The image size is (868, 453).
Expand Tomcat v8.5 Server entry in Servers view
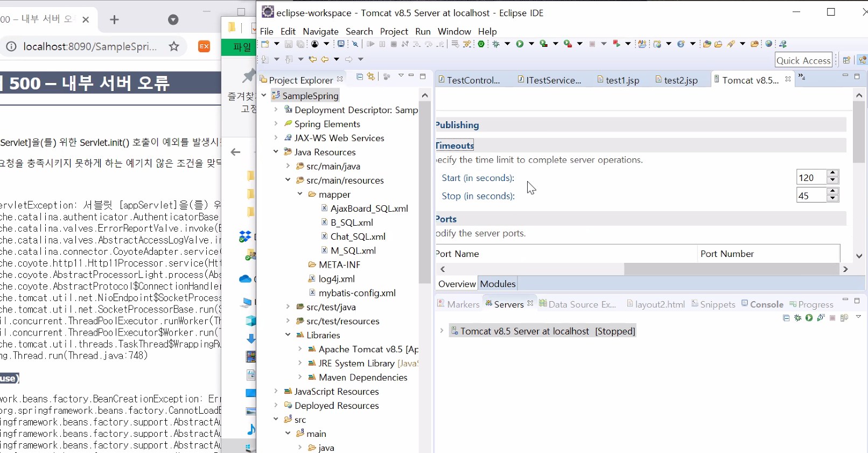point(442,331)
